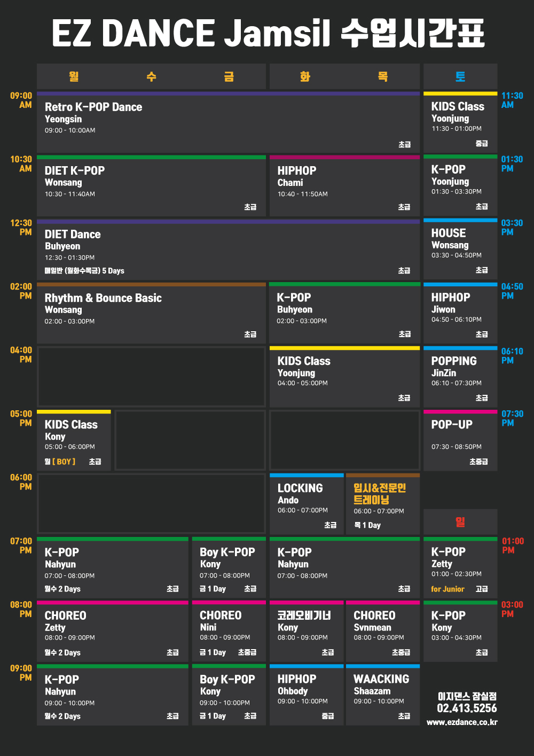Click the Rhythm & Bounce Basic class
The image size is (534, 756).
pyautogui.click(x=151, y=314)
